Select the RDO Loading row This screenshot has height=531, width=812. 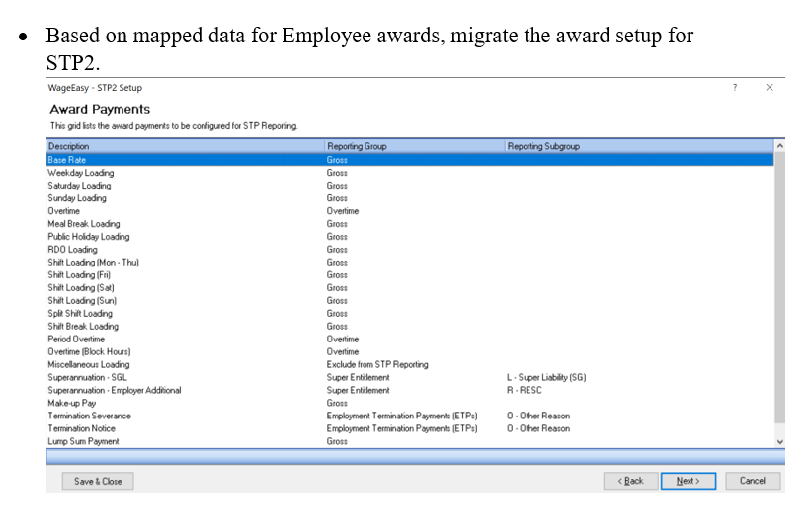(x=410, y=250)
